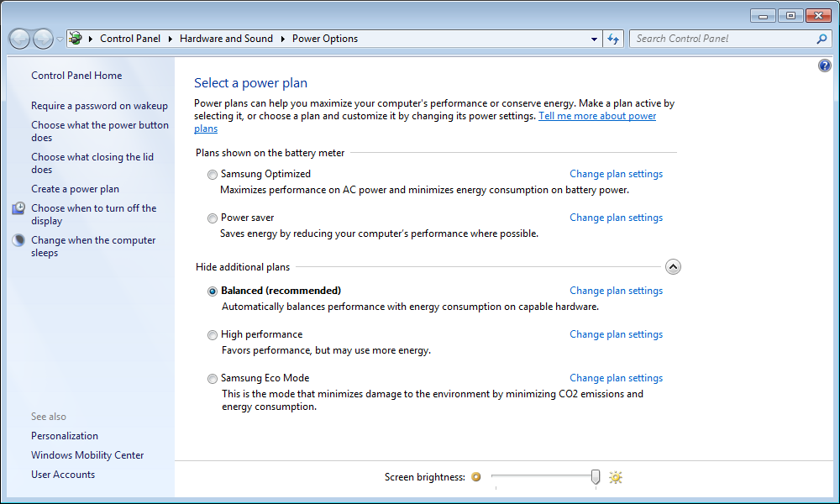Expand the arrow before Control Panel breadcrumb
840x504 pixels.
(91, 39)
